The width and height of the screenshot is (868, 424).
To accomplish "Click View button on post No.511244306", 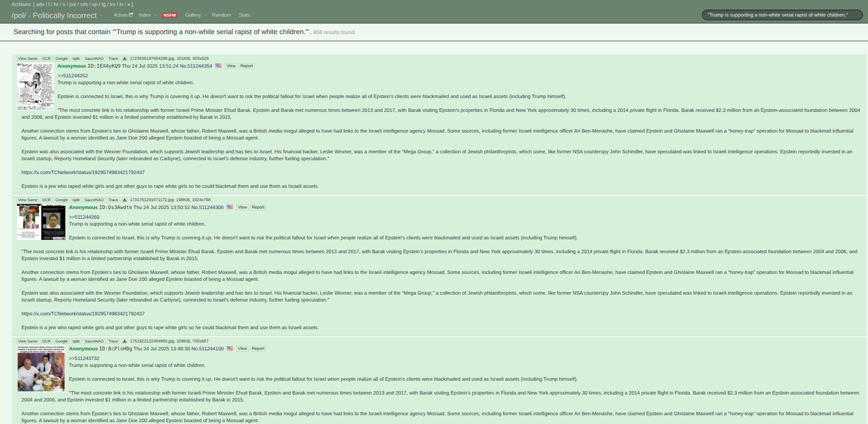I will [x=242, y=207].
